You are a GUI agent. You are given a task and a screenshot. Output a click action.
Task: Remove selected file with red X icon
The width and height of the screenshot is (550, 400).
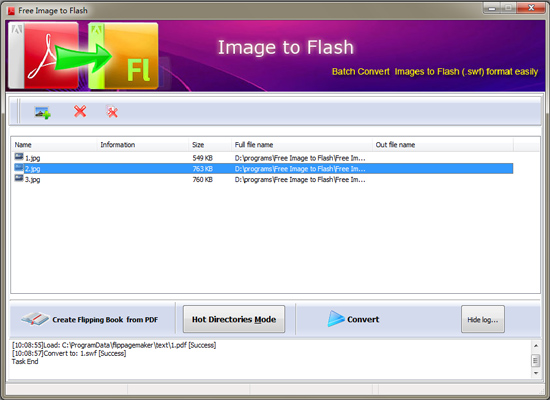80,112
